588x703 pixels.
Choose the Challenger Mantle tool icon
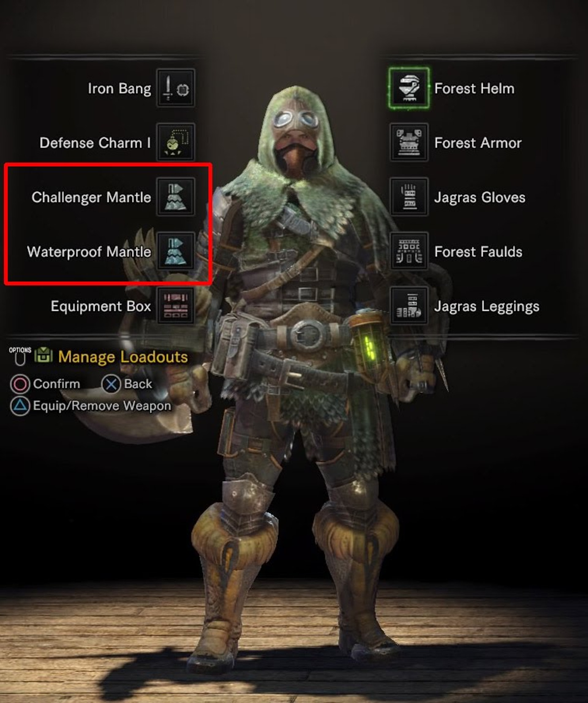(x=175, y=197)
